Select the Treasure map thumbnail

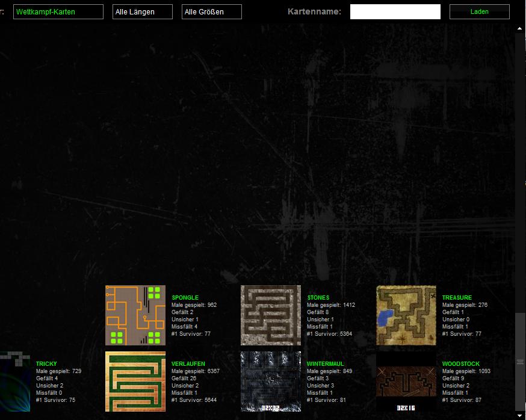[406, 315]
